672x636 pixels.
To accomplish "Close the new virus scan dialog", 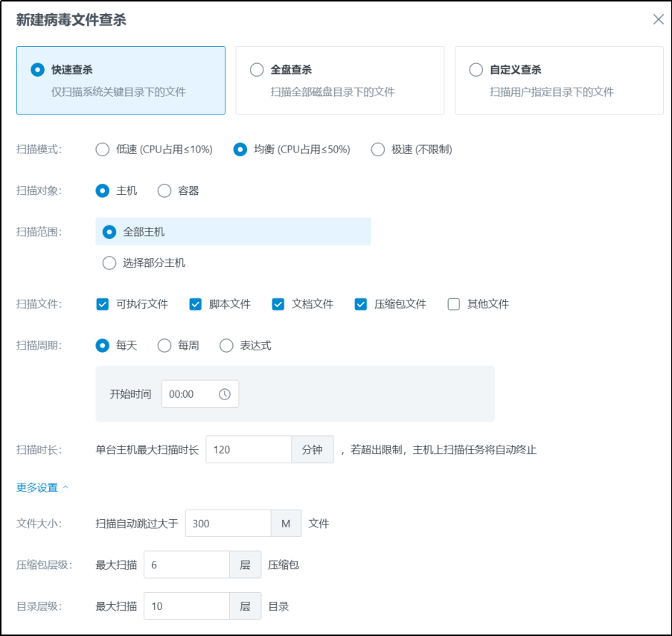I will [x=658, y=19].
